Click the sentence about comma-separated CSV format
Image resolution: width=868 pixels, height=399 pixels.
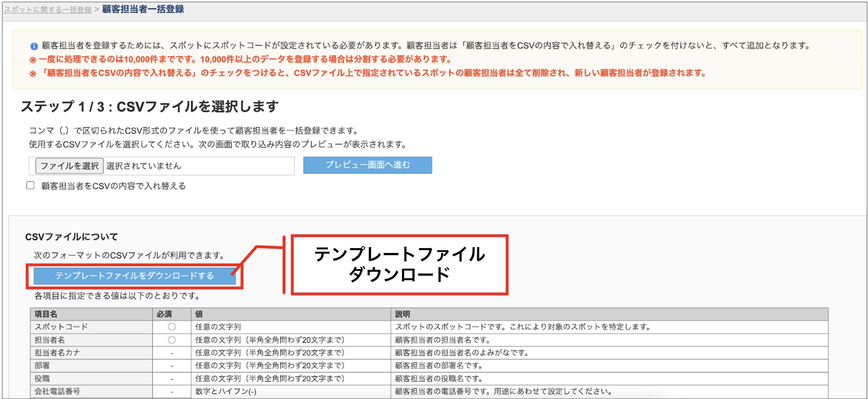[194, 131]
